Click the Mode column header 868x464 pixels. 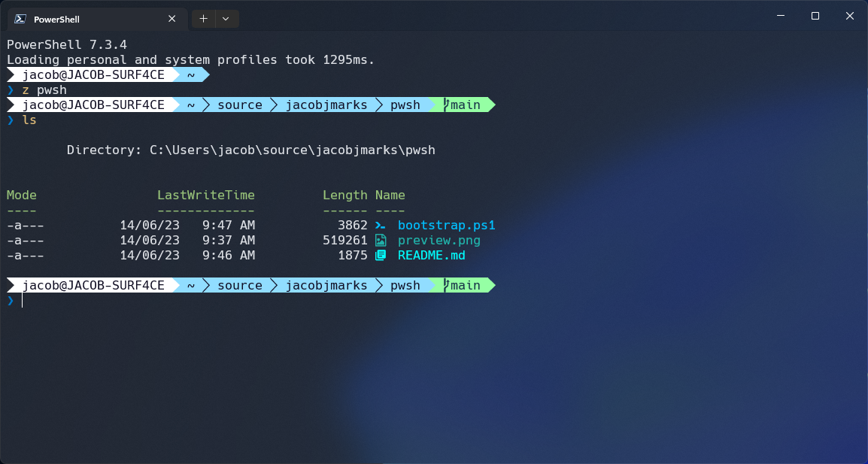click(22, 195)
